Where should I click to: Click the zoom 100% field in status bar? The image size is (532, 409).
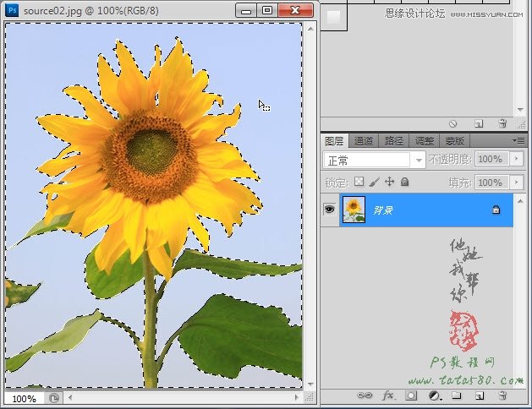point(24,399)
